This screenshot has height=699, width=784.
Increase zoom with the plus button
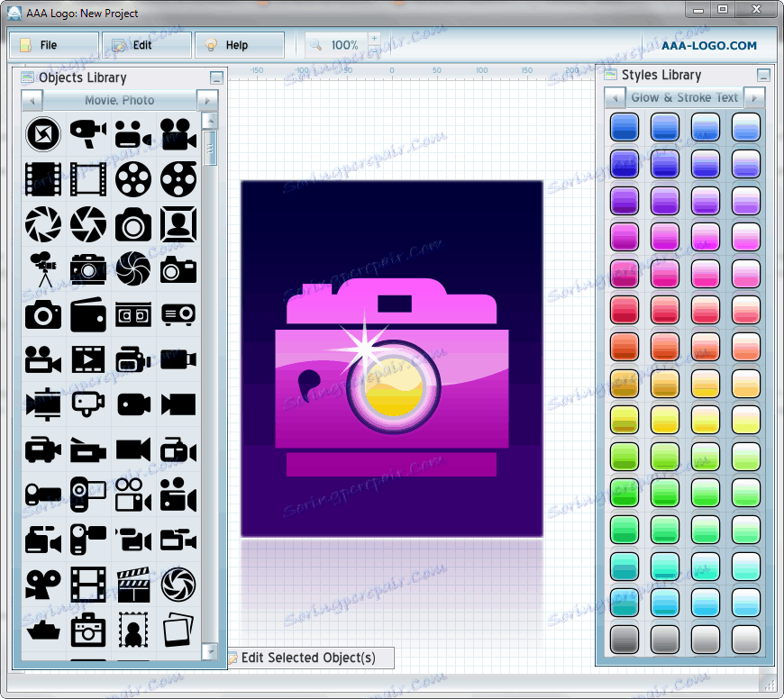374,39
